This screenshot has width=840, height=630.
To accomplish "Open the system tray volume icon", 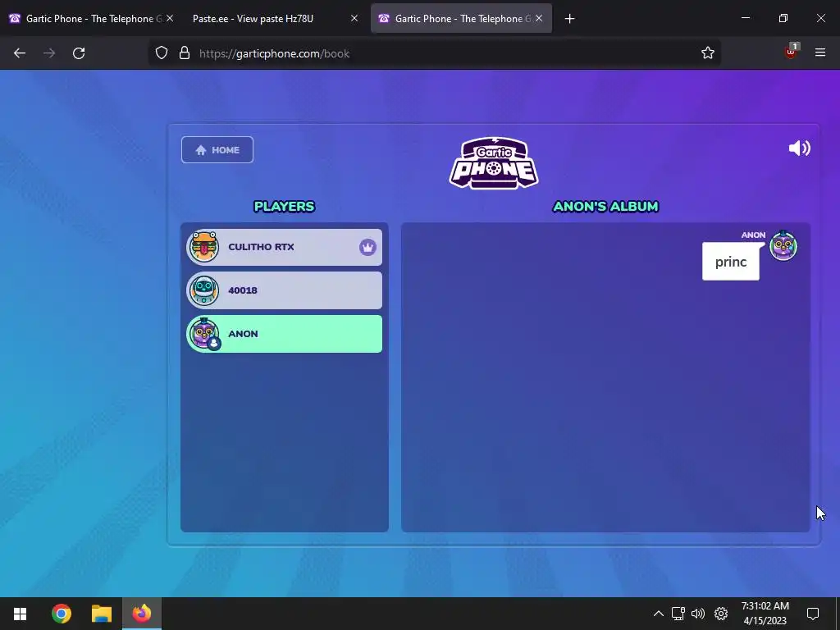I will [x=698, y=614].
